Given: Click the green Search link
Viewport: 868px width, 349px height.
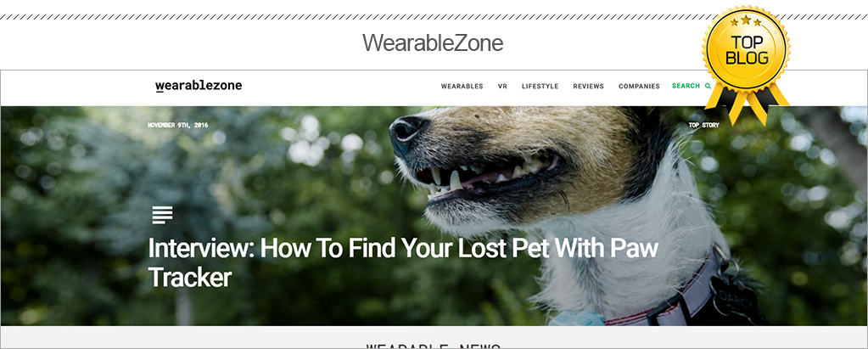Looking at the screenshot, I should 686,86.
